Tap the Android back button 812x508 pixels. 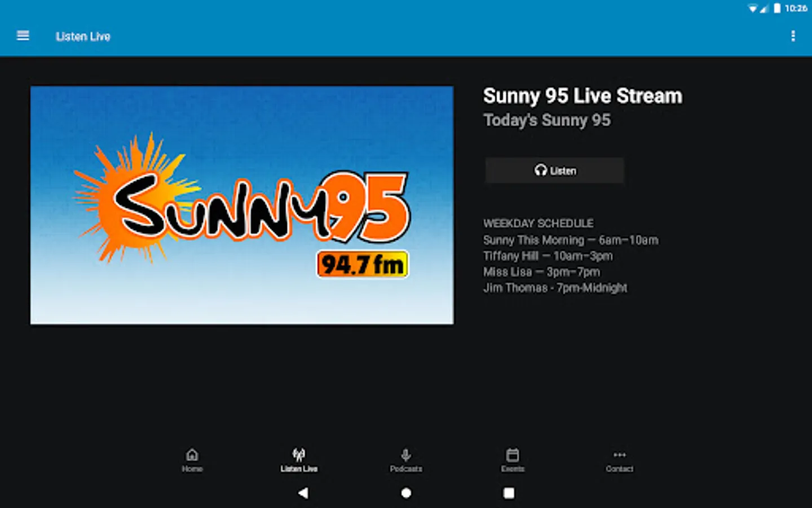[303, 493]
